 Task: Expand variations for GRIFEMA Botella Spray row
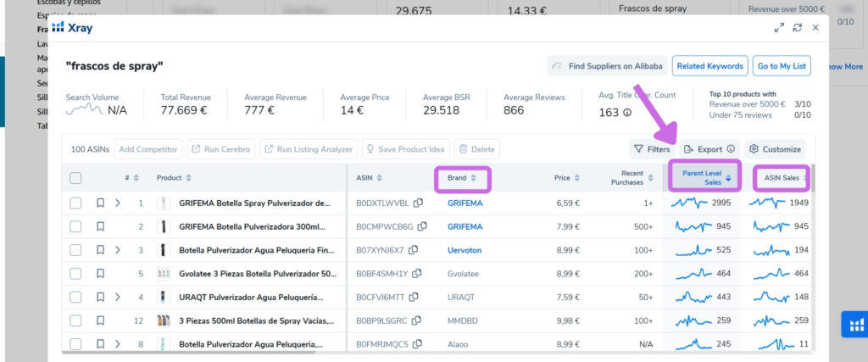point(117,203)
